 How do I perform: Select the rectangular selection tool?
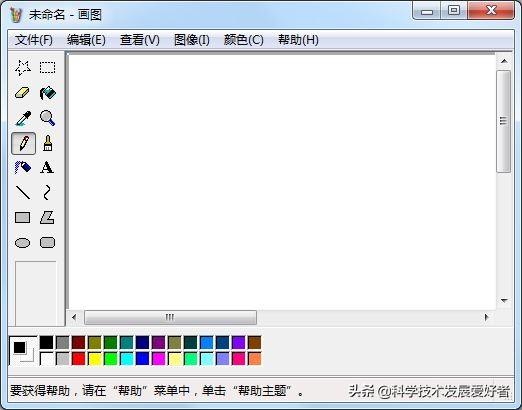pos(47,67)
